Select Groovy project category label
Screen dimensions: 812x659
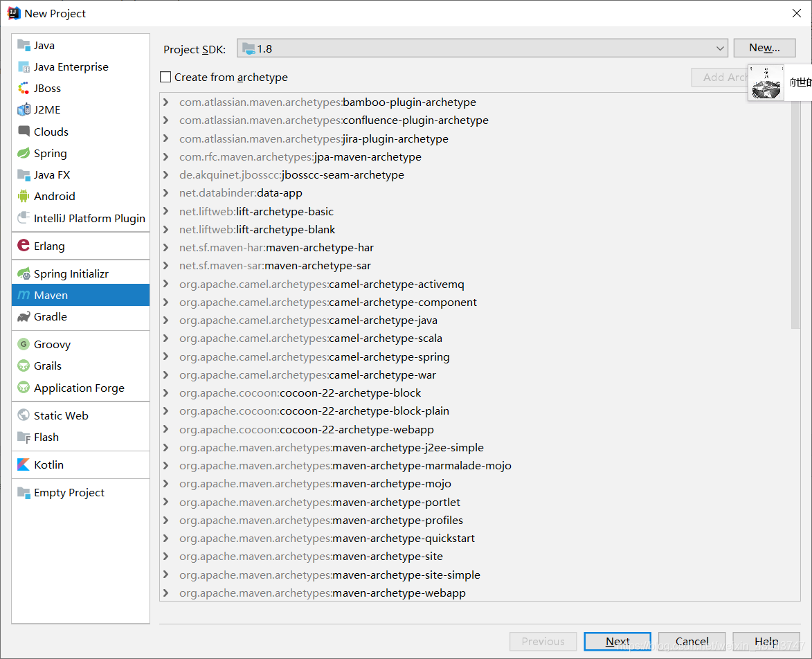(x=53, y=345)
